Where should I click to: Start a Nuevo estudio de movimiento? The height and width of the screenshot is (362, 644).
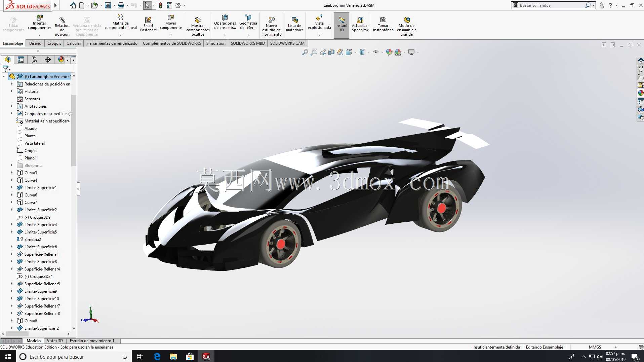pyautogui.click(x=272, y=26)
